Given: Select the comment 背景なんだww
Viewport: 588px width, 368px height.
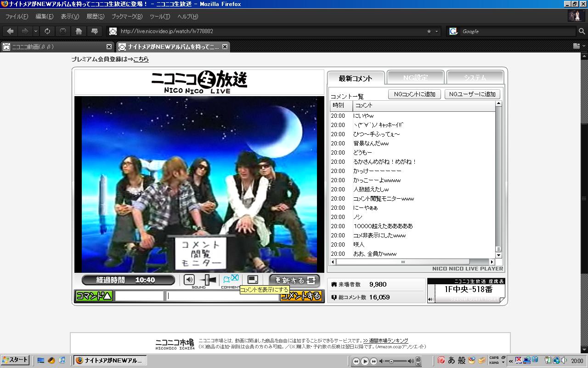Looking at the screenshot, I should click(x=413, y=144).
